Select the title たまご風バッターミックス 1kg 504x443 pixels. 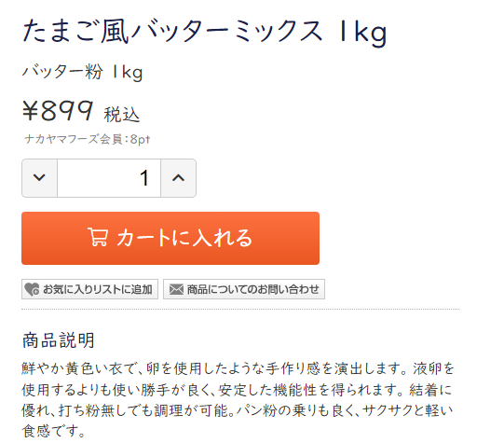coord(205,32)
